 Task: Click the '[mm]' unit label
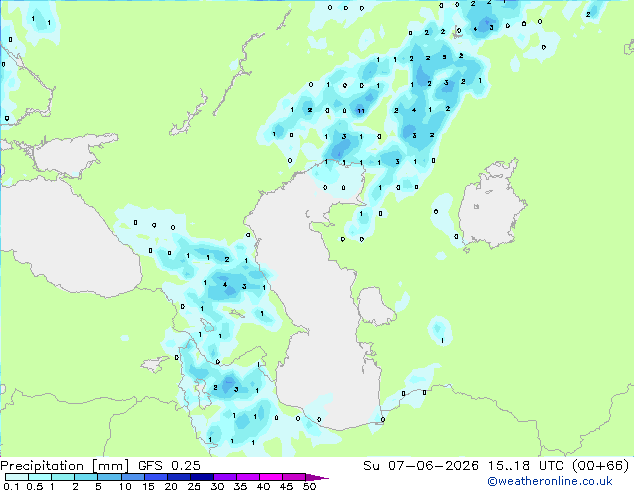pos(110,466)
